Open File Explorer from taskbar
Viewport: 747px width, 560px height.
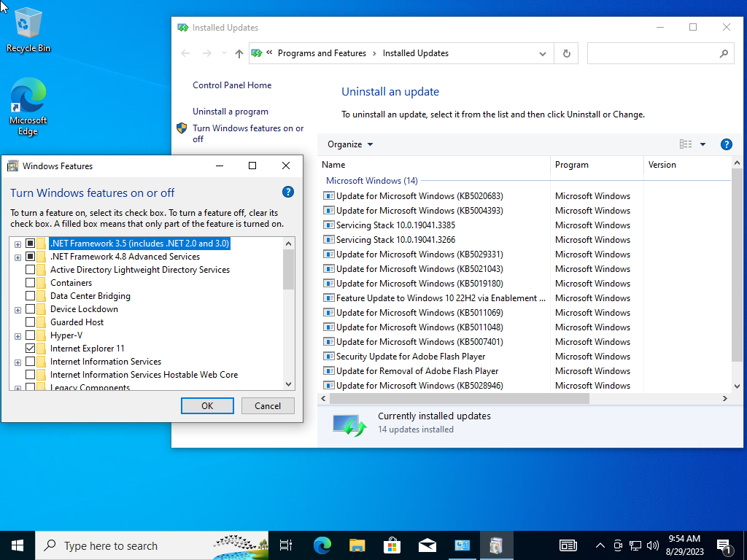pos(357,545)
